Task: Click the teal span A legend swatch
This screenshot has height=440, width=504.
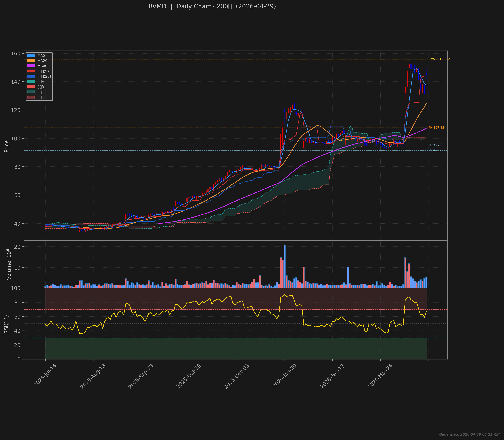Action: [x=31, y=82]
